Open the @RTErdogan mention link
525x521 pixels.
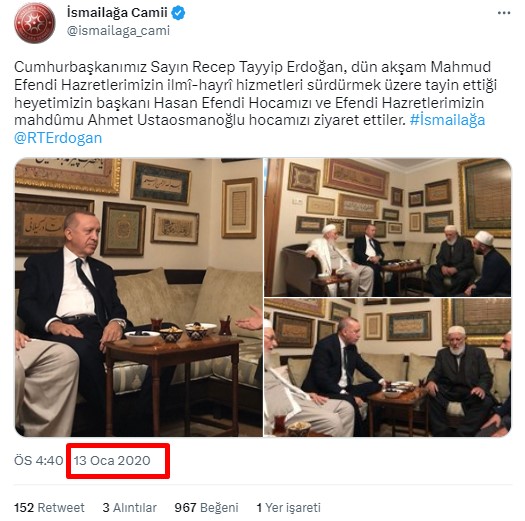click(x=58, y=138)
